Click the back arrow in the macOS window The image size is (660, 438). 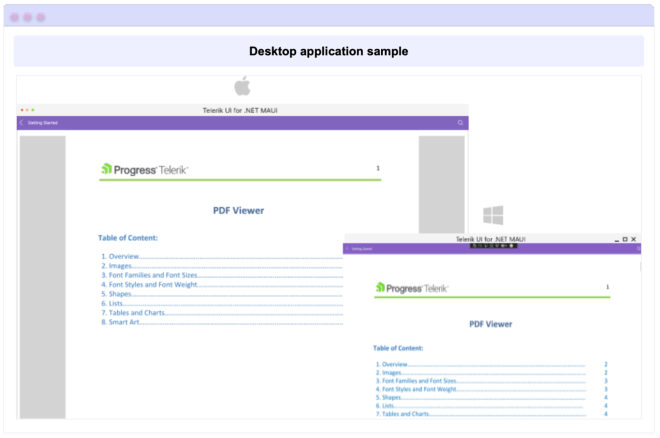pyautogui.click(x=21, y=123)
